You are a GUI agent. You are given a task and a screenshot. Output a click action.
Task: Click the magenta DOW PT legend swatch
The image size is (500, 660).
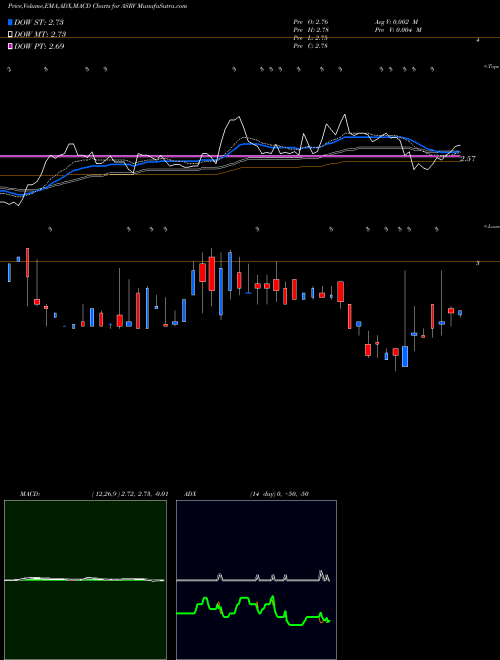click(10, 46)
